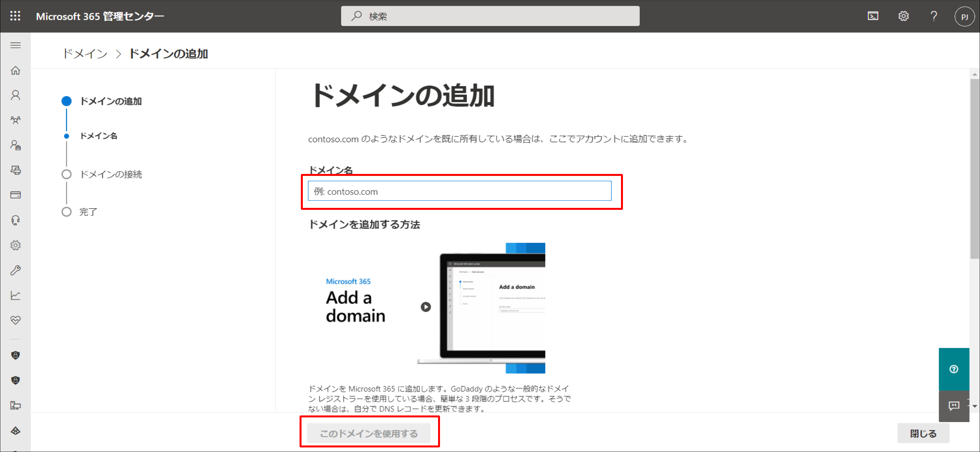Screen dimensions: 980x452
Task: Open Health heart sidebar icon
Action: point(16,320)
